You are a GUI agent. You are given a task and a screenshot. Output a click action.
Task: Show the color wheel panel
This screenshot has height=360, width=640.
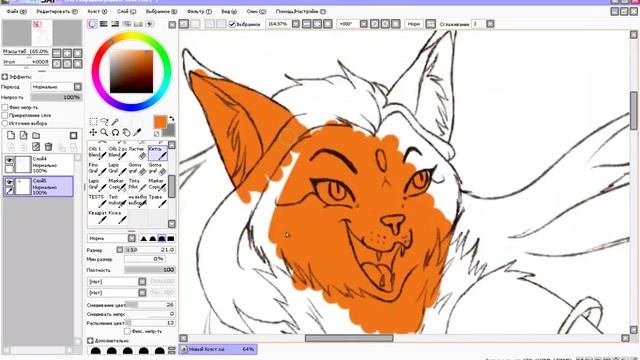[93, 24]
